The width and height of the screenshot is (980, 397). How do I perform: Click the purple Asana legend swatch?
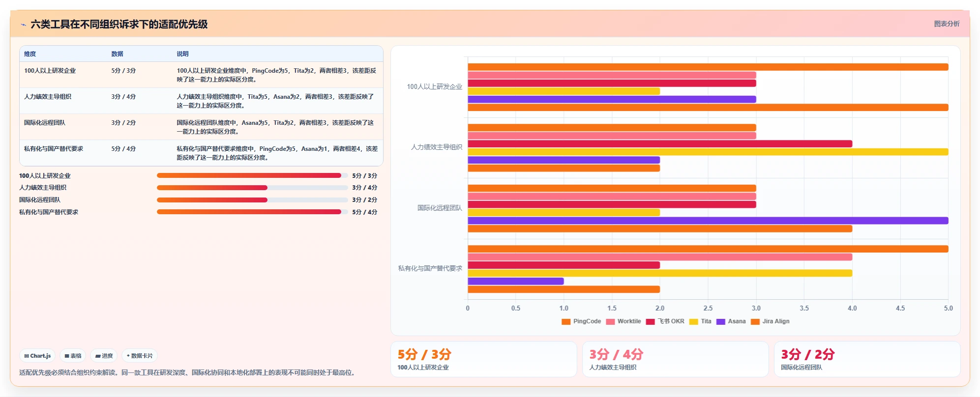[721, 322]
